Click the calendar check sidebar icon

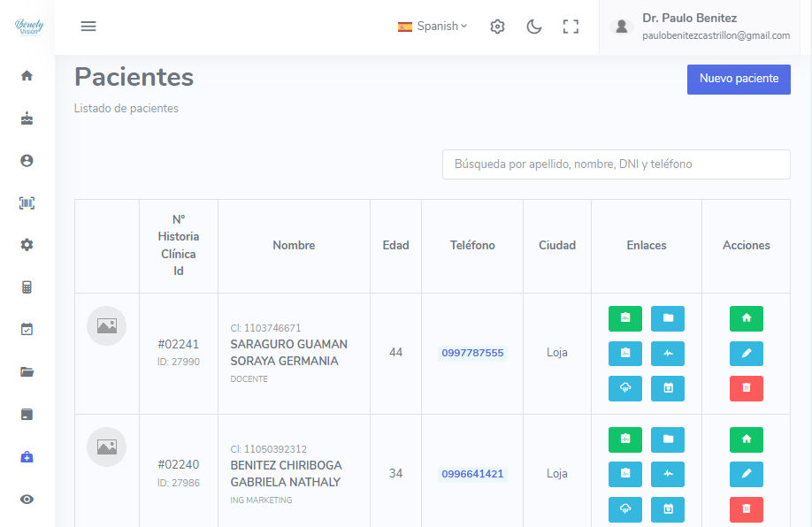[x=27, y=329]
